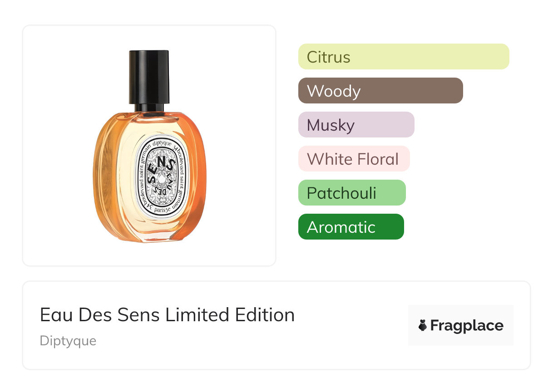This screenshot has height=392, width=553.
Task: Click the Diptyque brand name
Action: (68, 340)
